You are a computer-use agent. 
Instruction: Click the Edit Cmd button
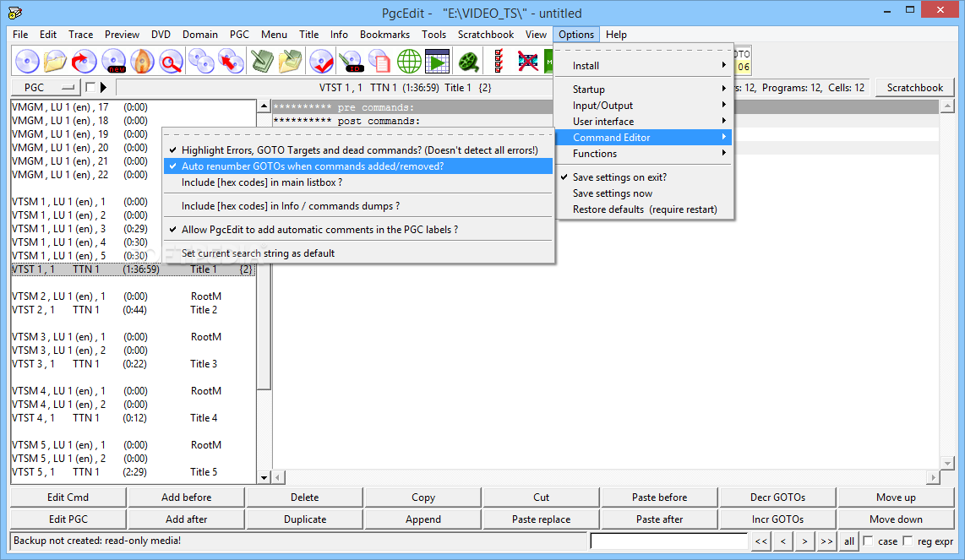68,497
